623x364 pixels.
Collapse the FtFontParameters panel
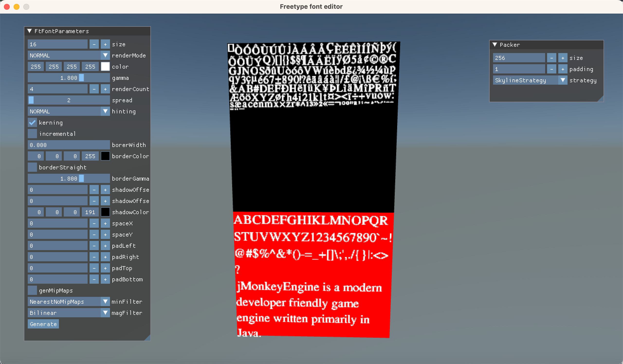tap(30, 31)
